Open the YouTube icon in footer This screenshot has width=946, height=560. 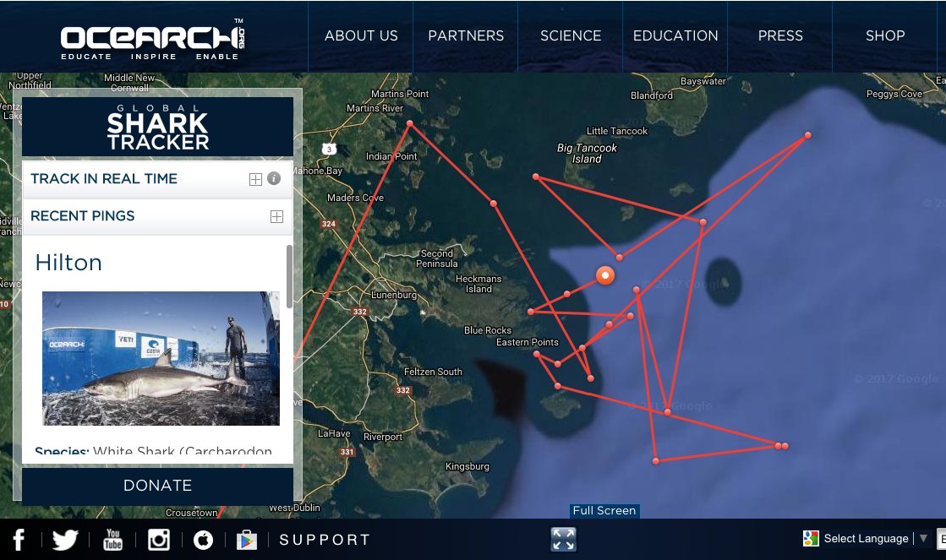point(112,540)
